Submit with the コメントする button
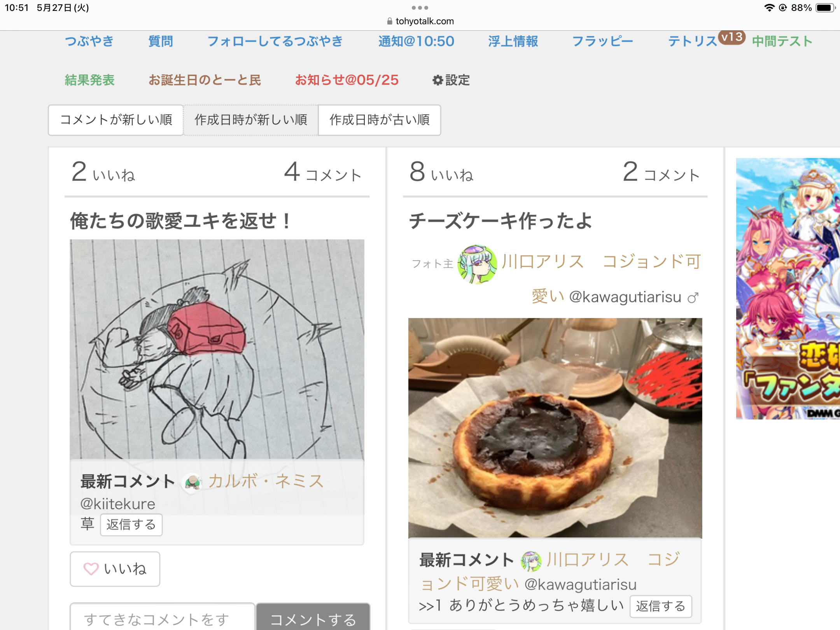This screenshot has width=840, height=630. [x=313, y=618]
